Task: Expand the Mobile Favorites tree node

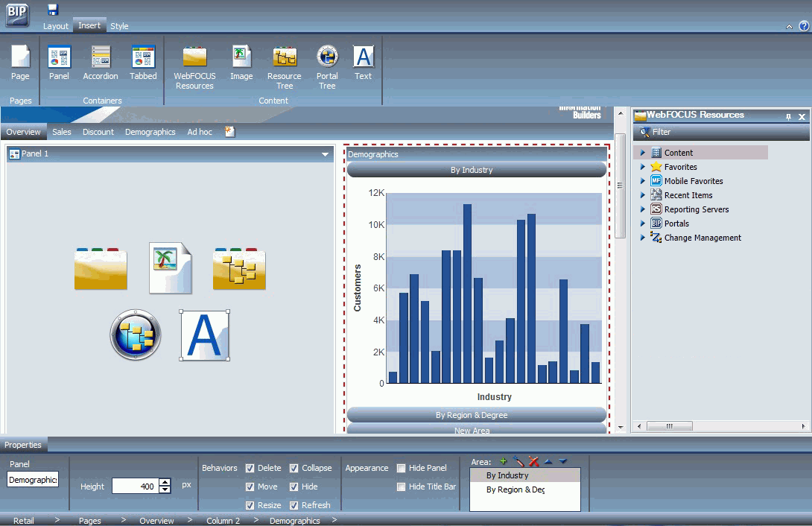Action: pyautogui.click(x=643, y=181)
